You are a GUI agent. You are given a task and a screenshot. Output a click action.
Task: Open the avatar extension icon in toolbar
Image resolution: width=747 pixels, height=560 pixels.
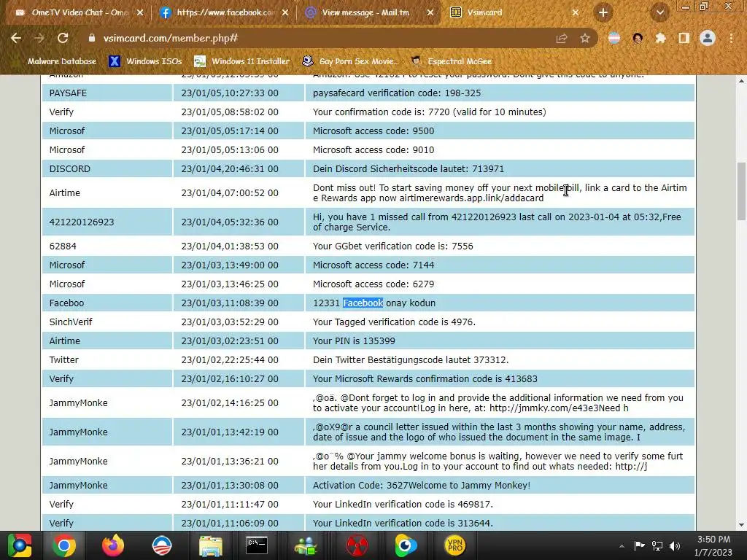click(638, 38)
